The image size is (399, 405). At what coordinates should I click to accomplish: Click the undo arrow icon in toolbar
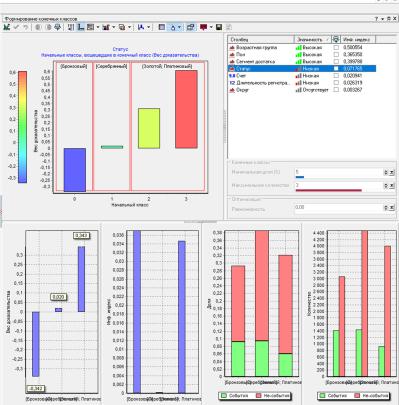[25, 28]
